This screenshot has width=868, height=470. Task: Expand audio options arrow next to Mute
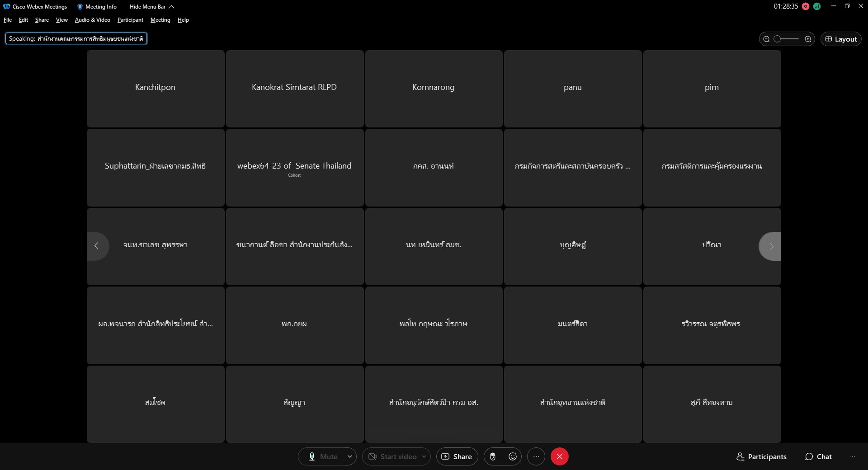350,456
